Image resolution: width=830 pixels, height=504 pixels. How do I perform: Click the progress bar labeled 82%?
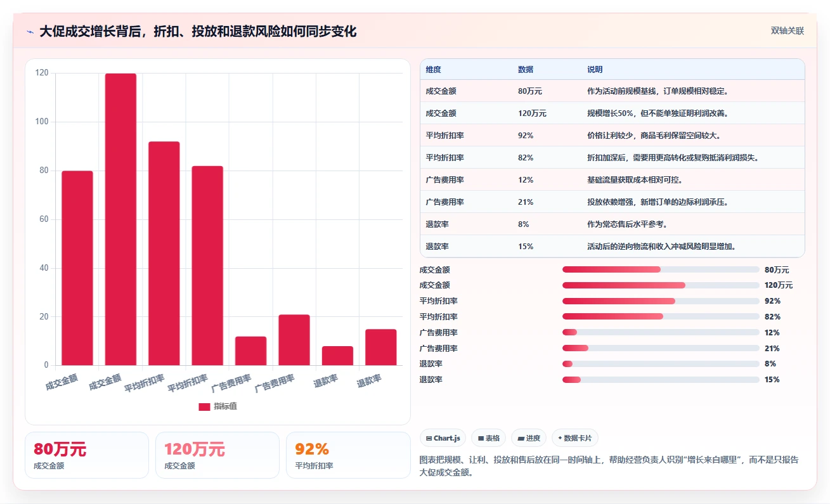661,316
